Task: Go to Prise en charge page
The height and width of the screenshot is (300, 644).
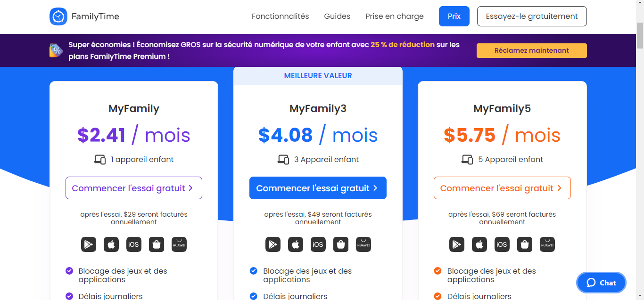Action: pyautogui.click(x=394, y=16)
